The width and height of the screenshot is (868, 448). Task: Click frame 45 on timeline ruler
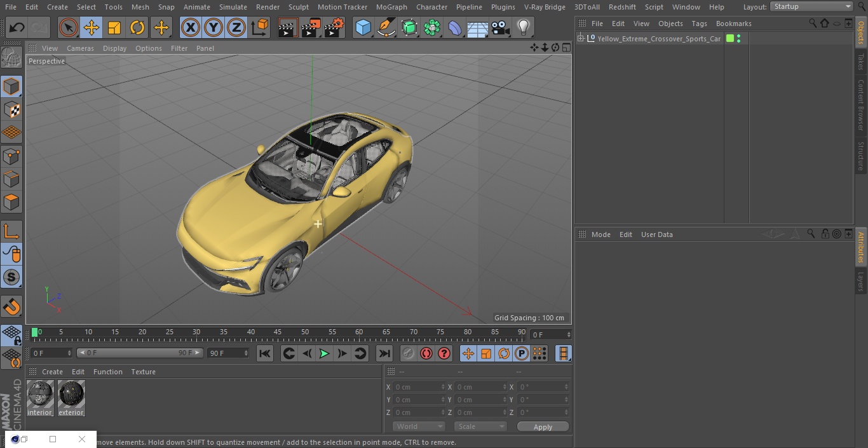278,332
